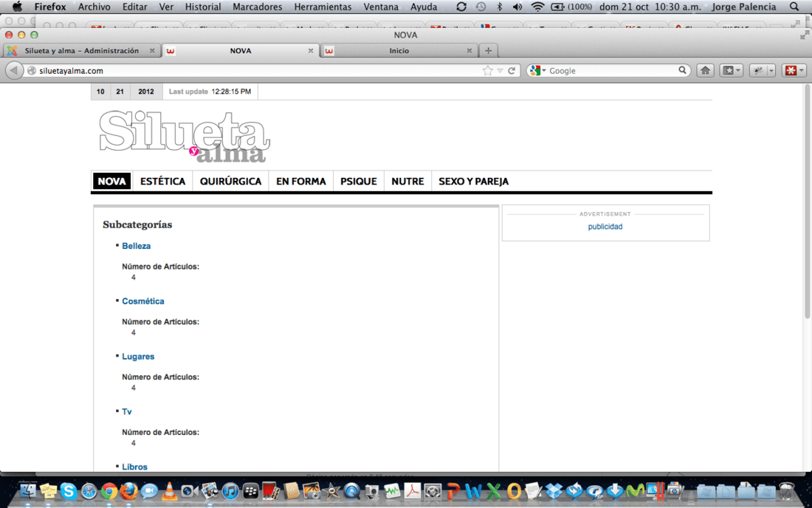Open Safari from the dock
This screenshot has width=812, height=508.
tap(89, 490)
